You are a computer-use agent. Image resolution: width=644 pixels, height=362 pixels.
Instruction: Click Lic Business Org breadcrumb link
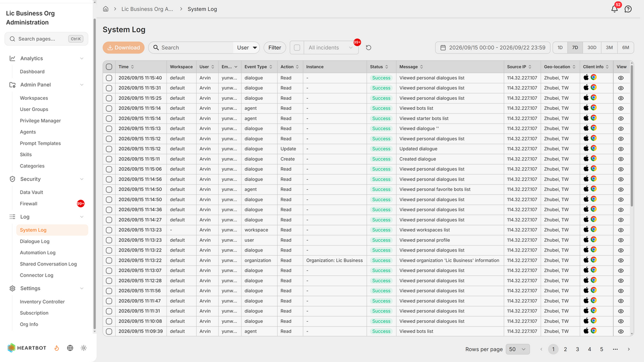point(148,9)
